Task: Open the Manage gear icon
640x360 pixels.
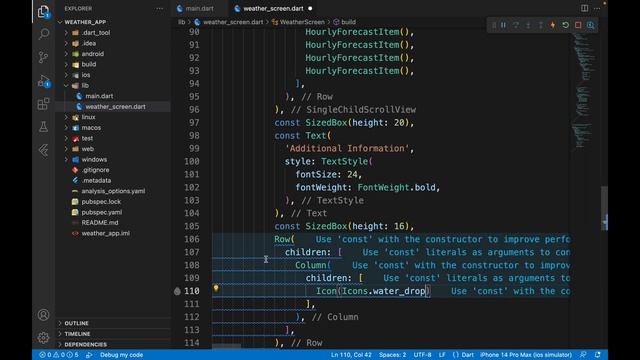Action: coord(43,338)
